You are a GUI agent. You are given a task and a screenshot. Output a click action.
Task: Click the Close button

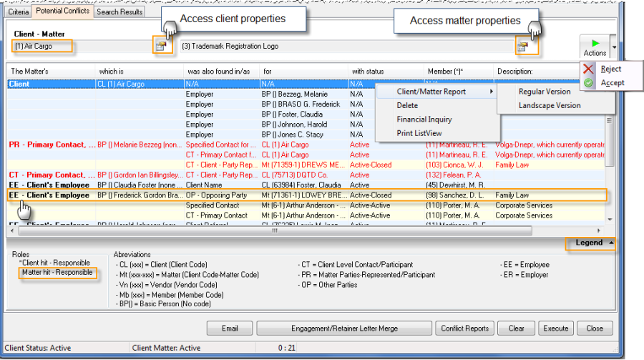(595, 329)
